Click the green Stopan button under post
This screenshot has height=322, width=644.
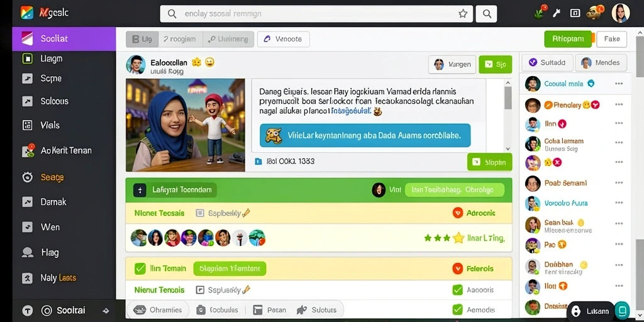point(489,162)
